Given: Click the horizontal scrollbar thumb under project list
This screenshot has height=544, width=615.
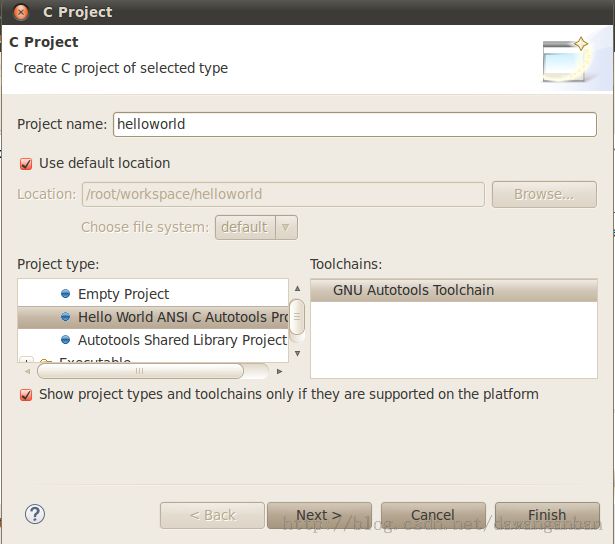Looking at the screenshot, I should point(140,371).
